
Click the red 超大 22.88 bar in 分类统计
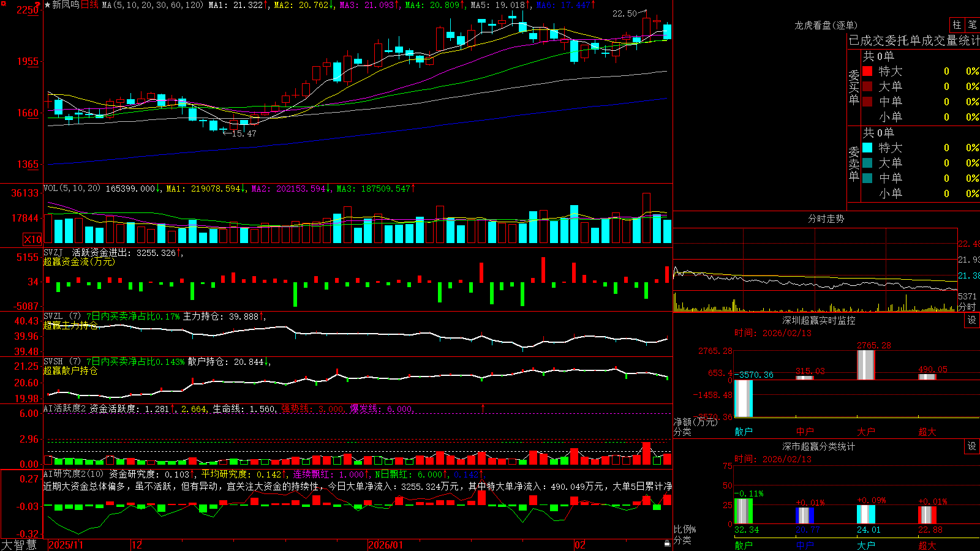[927, 515]
